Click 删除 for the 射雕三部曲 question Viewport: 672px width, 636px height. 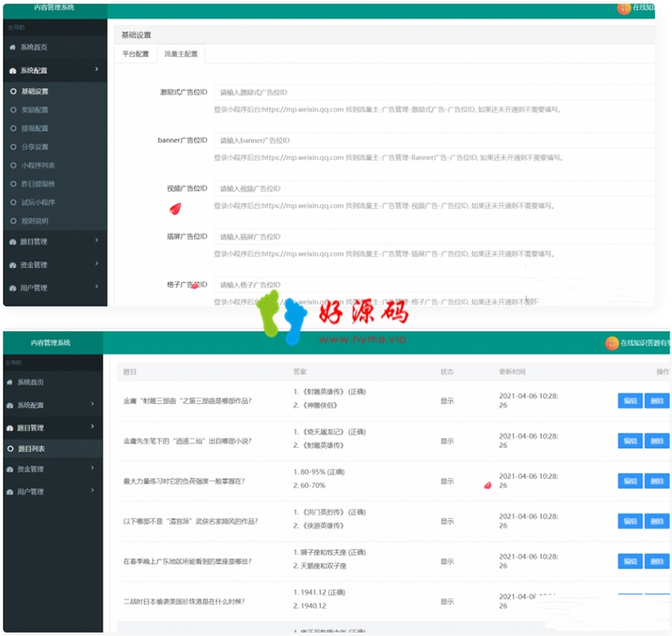click(657, 401)
